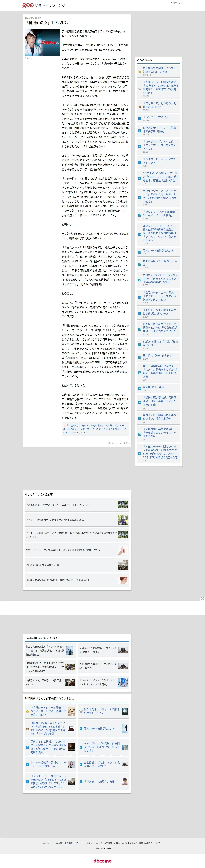Click thumbnail for 視聴率唯一2ケタをキープ article
205x868 pixels.
click(x=123, y=520)
